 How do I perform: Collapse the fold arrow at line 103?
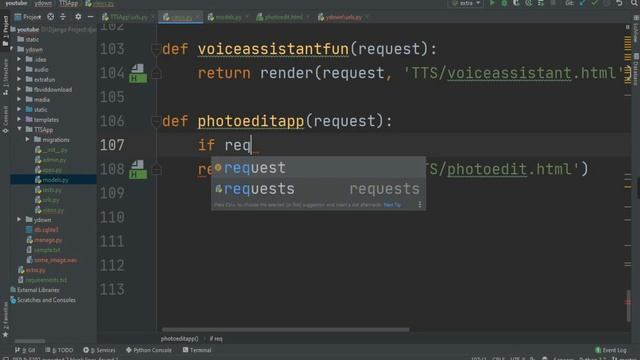click(156, 49)
